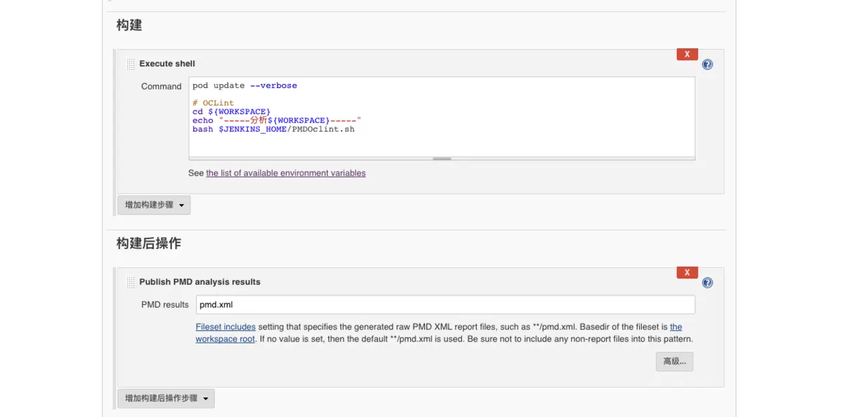
Task: Click the Command box resize bar
Action: (442, 159)
